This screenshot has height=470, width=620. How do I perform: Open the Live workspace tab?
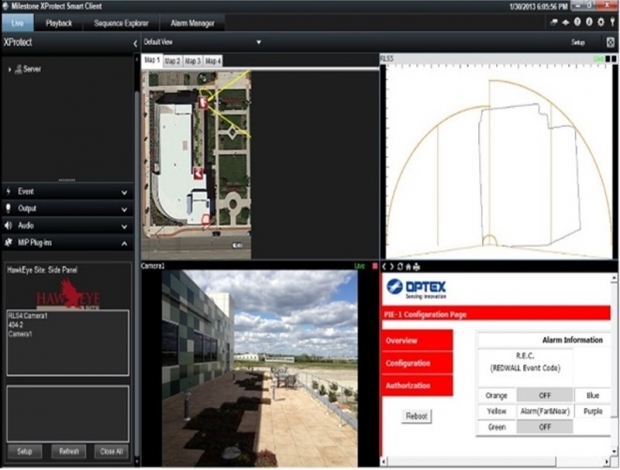tap(17, 23)
